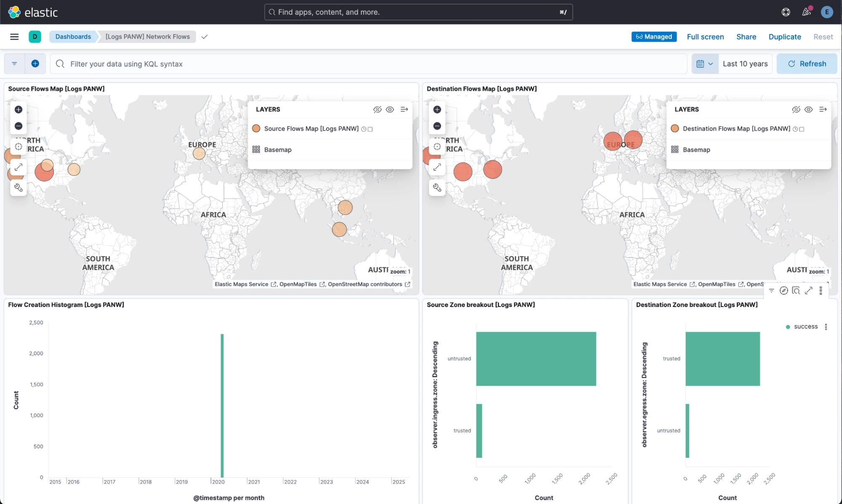Open the filter options menu icon
Screen dimensions: 842x504
click(x=14, y=64)
